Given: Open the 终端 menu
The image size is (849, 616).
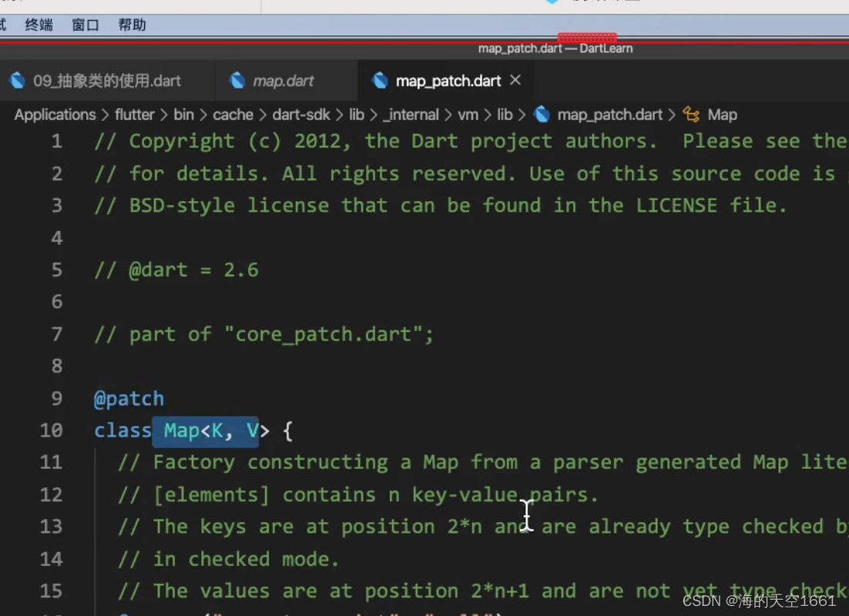Looking at the screenshot, I should (x=38, y=24).
